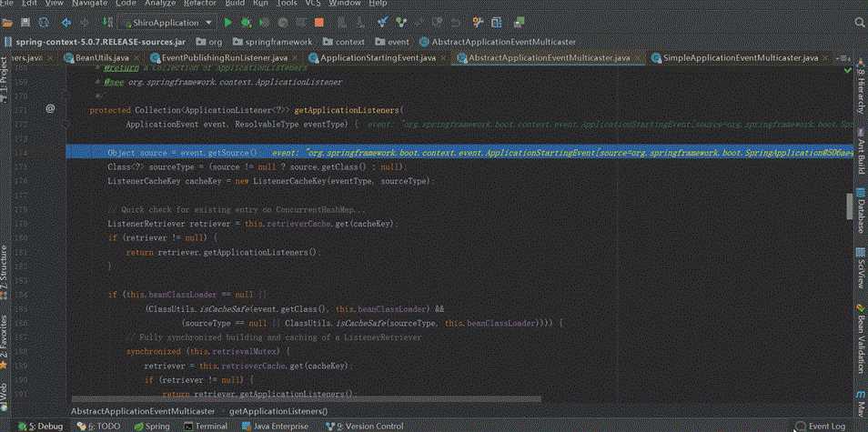This screenshot has width=868, height=432.
Task: Toggle the SciView tool window
Action: 861,268
